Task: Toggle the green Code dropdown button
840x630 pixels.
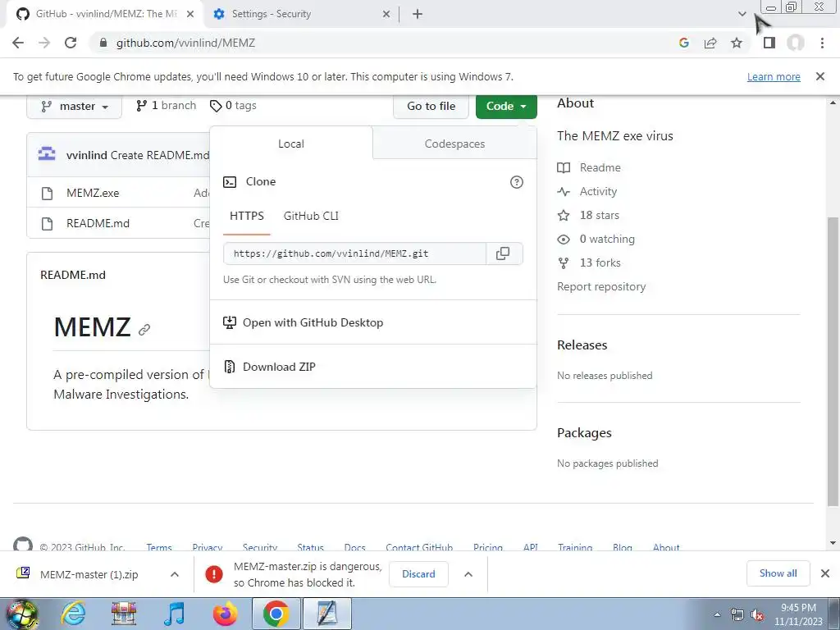Action: [x=506, y=106]
